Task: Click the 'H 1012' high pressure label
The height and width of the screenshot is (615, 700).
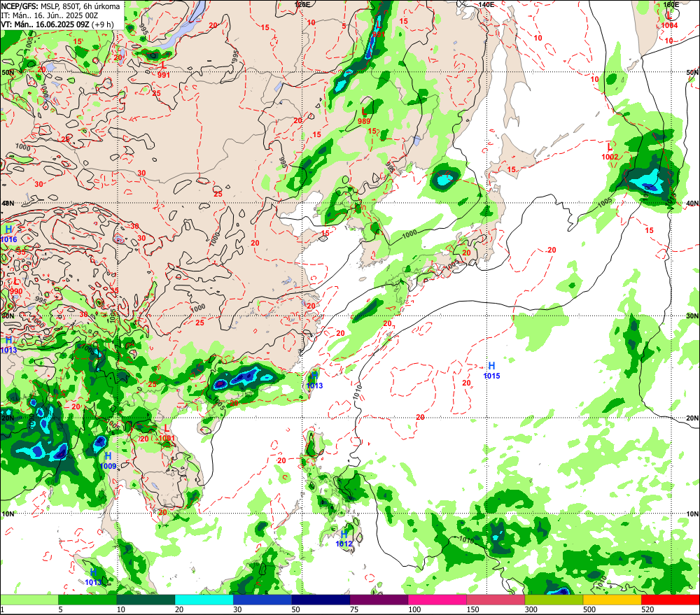Action: [x=344, y=539]
